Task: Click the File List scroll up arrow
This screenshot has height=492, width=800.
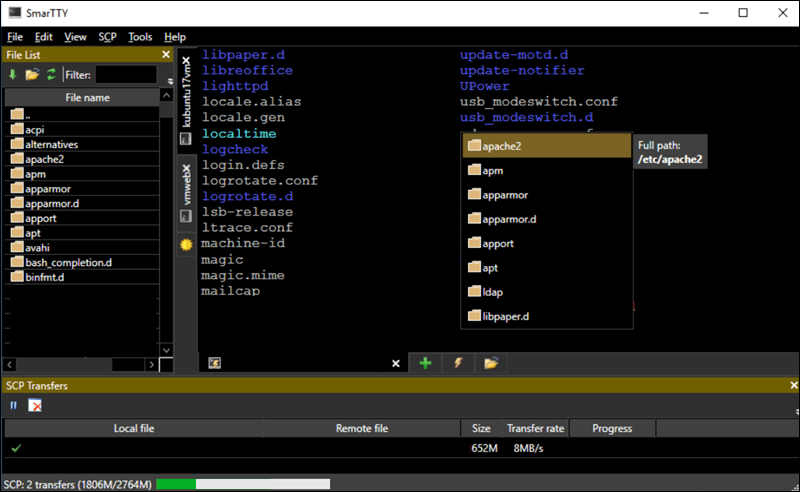Action: [166, 95]
